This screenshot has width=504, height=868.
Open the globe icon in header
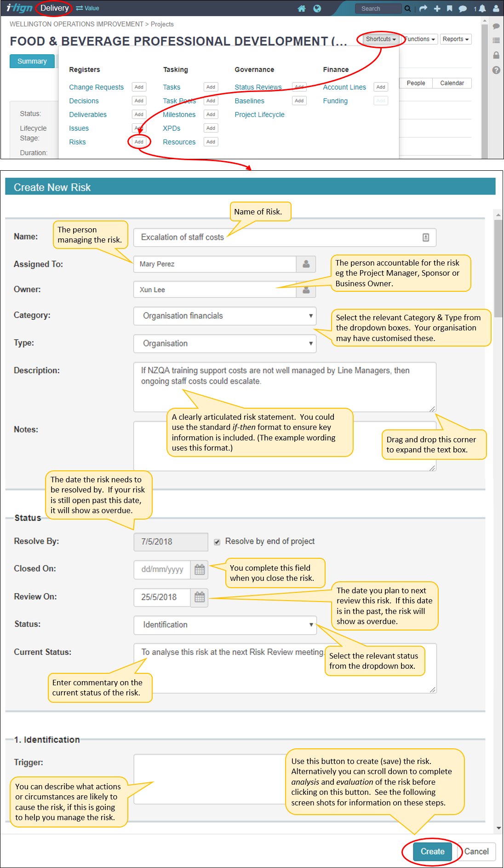click(317, 8)
